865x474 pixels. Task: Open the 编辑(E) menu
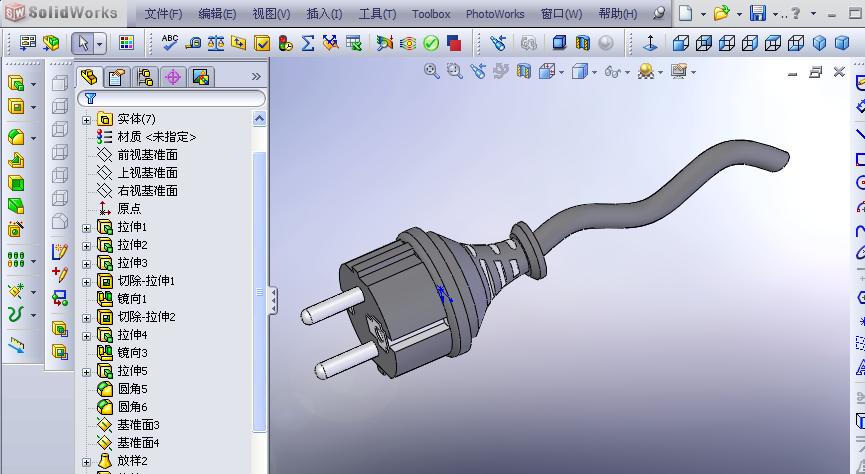tap(217, 14)
